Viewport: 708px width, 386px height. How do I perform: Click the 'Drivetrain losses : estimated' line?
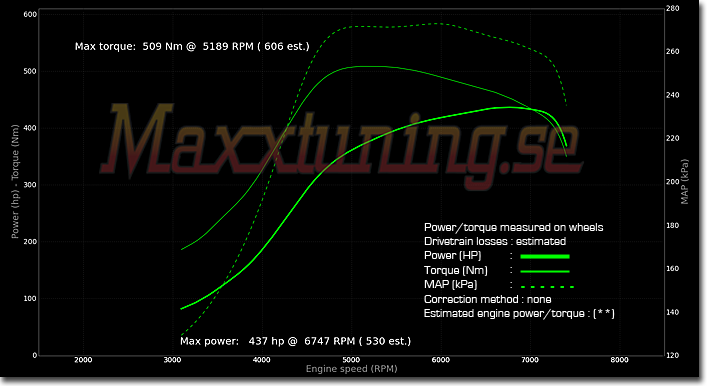point(495,241)
